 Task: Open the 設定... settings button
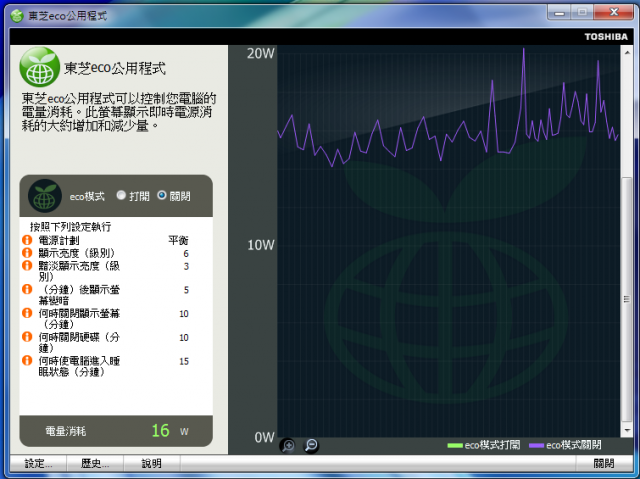click(x=38, y=463)
